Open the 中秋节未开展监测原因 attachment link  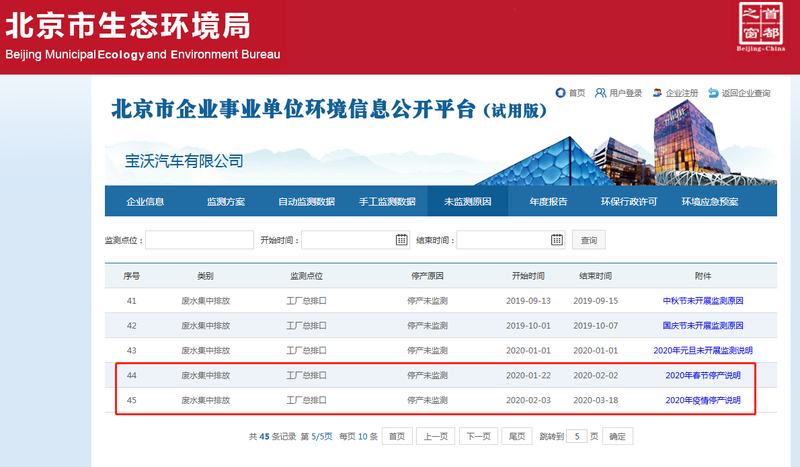coord(703,300)
